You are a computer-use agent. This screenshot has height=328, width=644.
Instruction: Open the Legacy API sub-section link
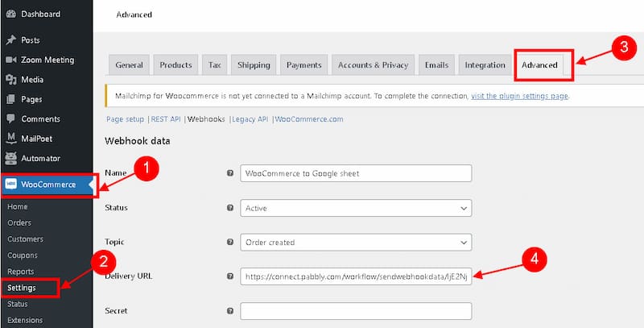[250, 119]
